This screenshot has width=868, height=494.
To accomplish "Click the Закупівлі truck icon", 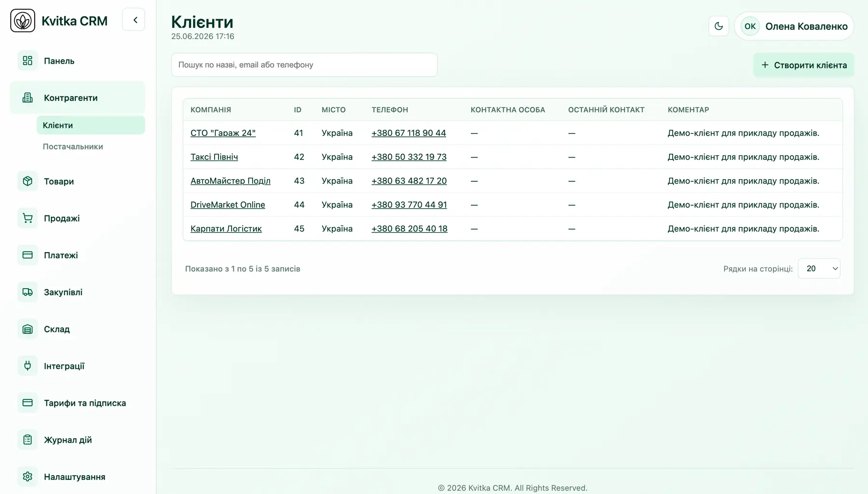I will pos(27,292).
